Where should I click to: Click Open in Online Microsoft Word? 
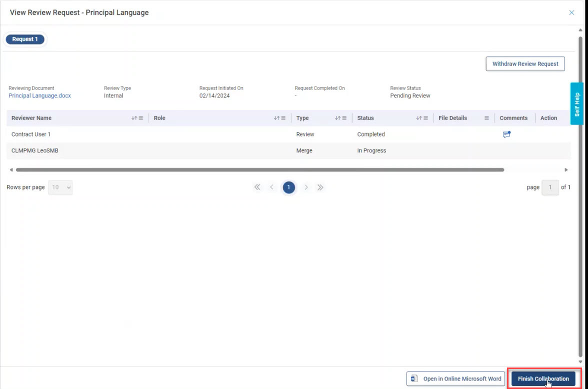pyautogui.click(x=455, y=379)
